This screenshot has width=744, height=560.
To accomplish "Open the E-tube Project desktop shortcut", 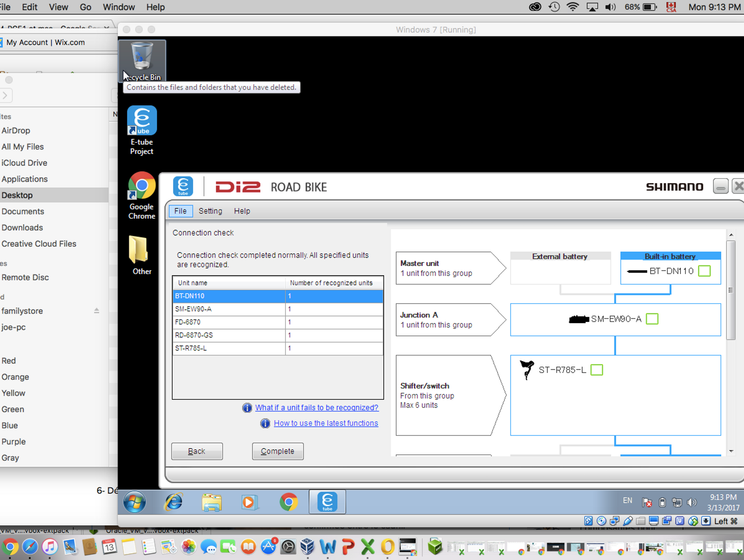I will (142, 131).
